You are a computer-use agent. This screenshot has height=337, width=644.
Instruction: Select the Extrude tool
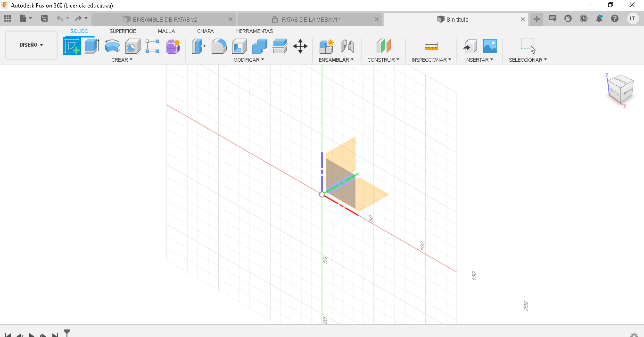pos(92,46)
